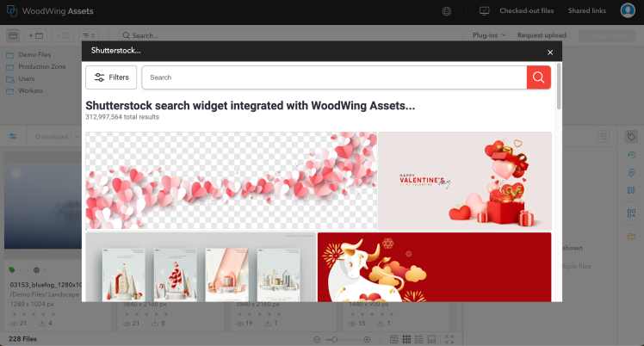Select the Users folder
This screenshot has height=346, width=644.
click(x=27, y=78)
